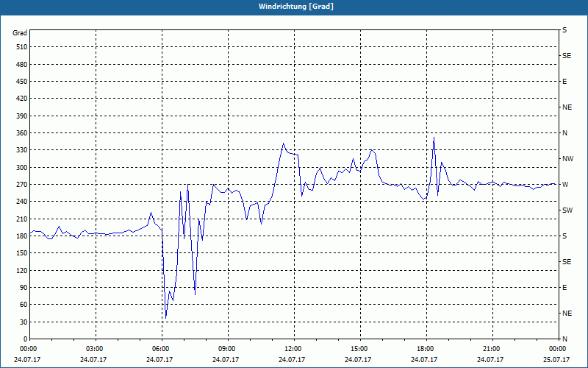The image size is (588, 368).
Task: Select the W compass label on right axis
Action: coord(565,185)
